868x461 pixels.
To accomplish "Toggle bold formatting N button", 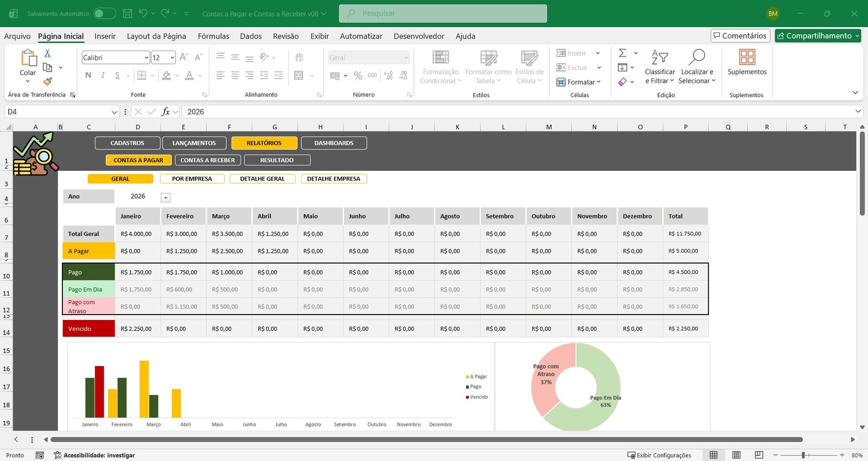I will tap(88, 75).
